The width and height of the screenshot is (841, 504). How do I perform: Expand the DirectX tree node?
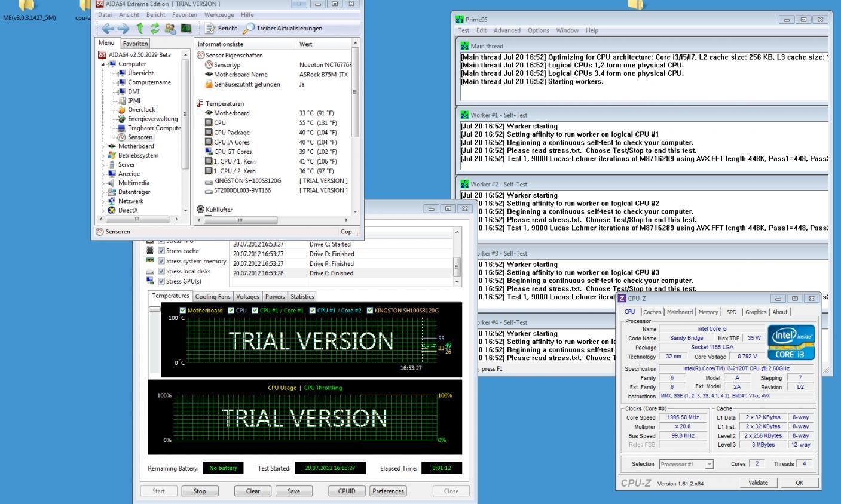(102, 210)
